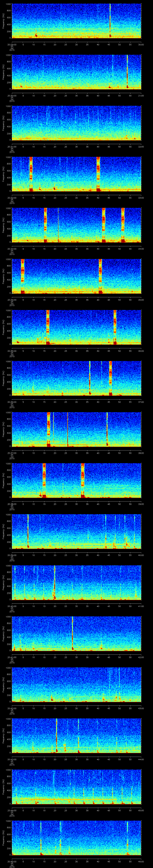Click the 20:36:00 start time label

(x=12, y=402)
